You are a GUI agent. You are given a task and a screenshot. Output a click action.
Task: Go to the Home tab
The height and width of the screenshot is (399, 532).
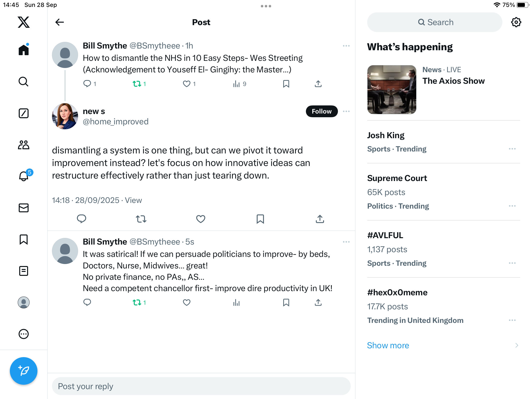pos(24,50)
